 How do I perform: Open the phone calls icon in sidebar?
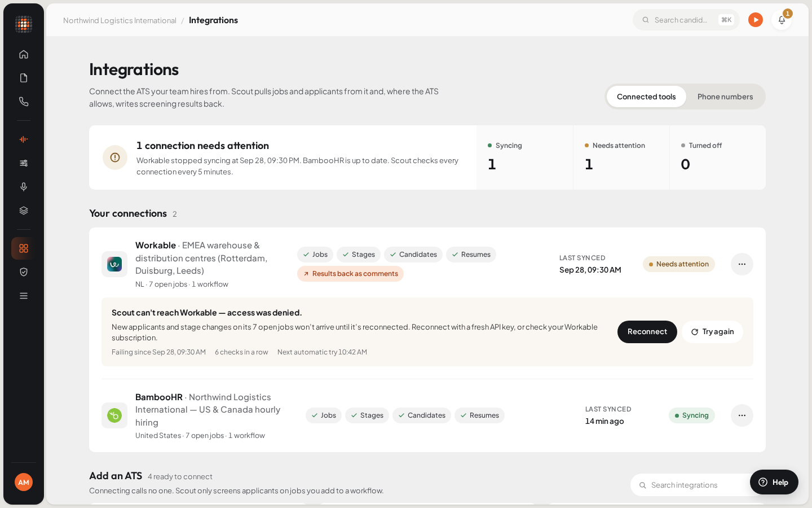[x=24, y=102]
